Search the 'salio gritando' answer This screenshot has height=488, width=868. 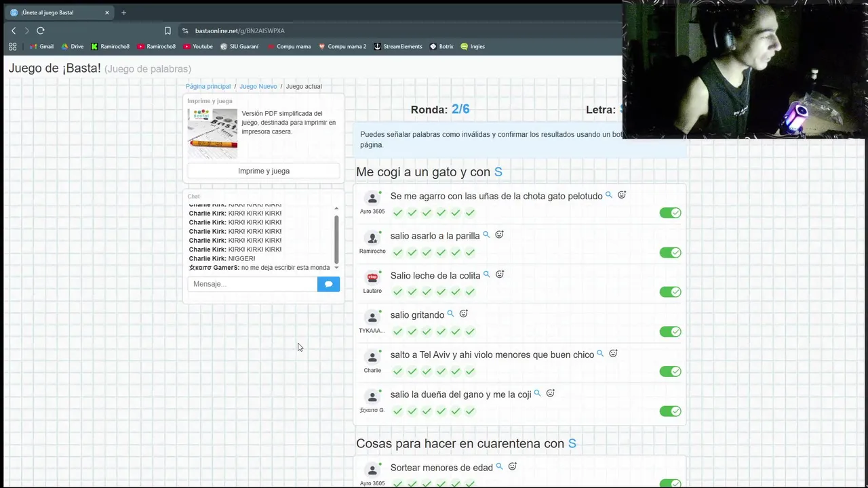click(451, 314)
